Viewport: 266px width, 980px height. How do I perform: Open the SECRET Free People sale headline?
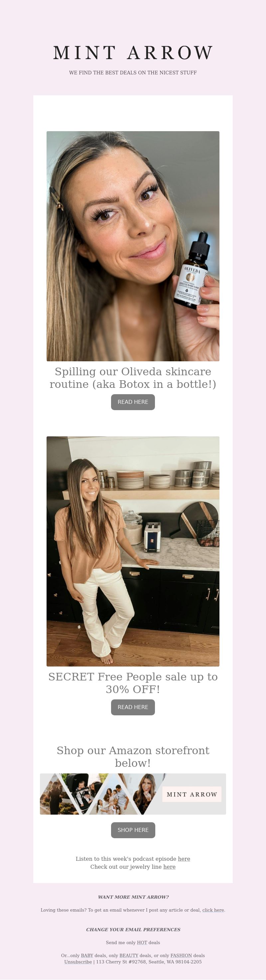click(133, 683)
